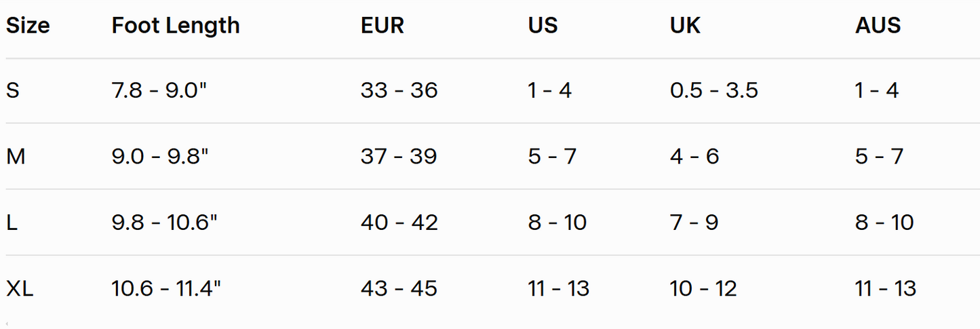
Task: Click EUR size 40 - 42 cell
Action: (399, 222)
